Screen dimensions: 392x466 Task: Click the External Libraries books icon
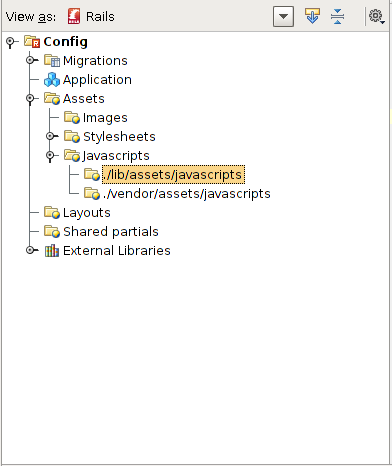point(52,251)
